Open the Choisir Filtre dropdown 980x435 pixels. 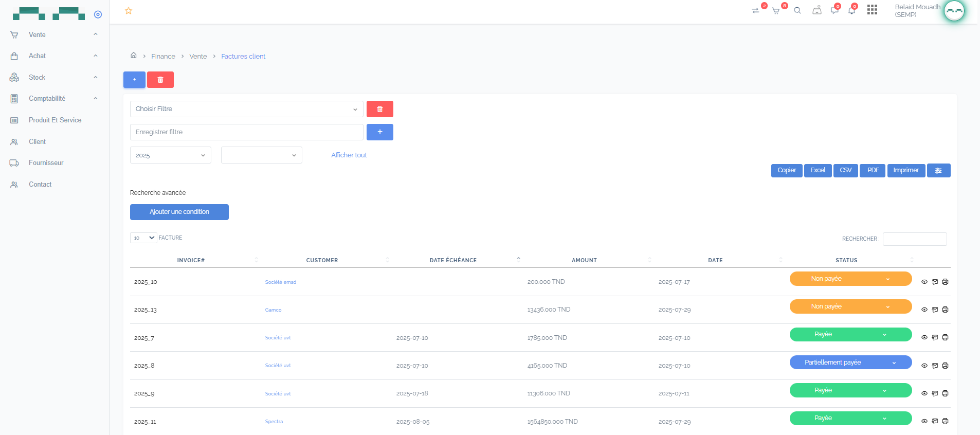(247, 109)
